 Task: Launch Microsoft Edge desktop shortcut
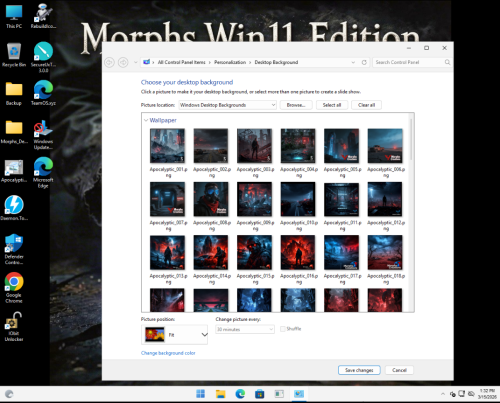pos(43,172)
